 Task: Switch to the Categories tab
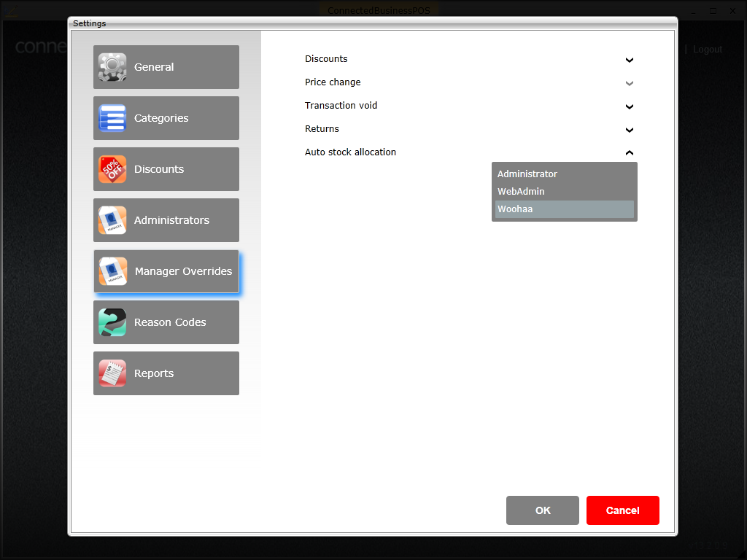[166, 118]
